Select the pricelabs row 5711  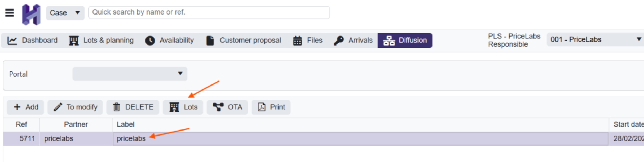pyautogui.click(x=324, y=139)
